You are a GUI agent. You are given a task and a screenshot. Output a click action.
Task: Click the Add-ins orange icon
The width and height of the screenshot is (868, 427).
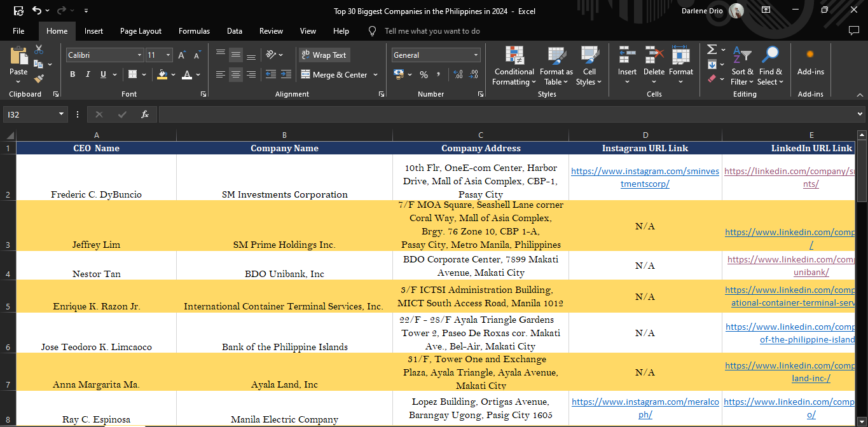click(x=810, y=55)
